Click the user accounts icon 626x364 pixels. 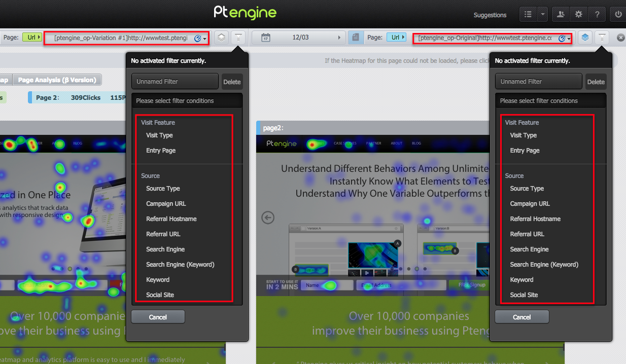pos(561,15)
